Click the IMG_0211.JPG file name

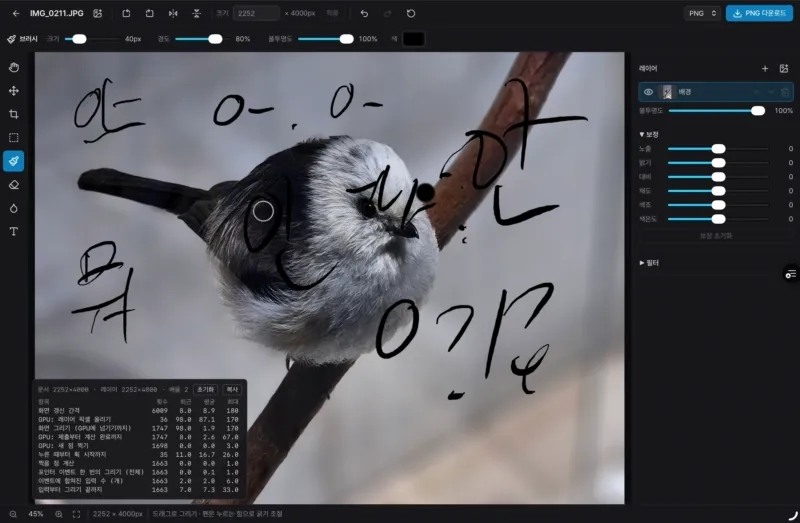[x=57, y=14]
